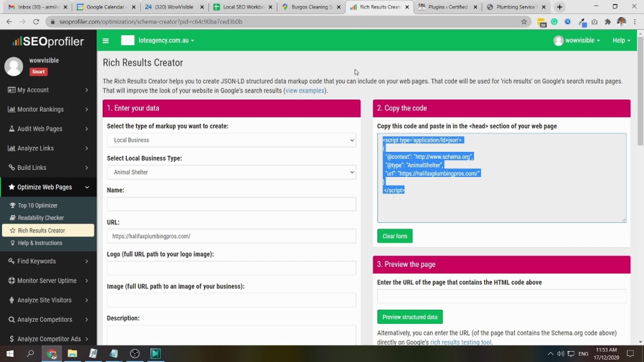This screenshot has height=362, width=644.
Task: Click the Optimize Web Pages star icon
Action: 12,187
